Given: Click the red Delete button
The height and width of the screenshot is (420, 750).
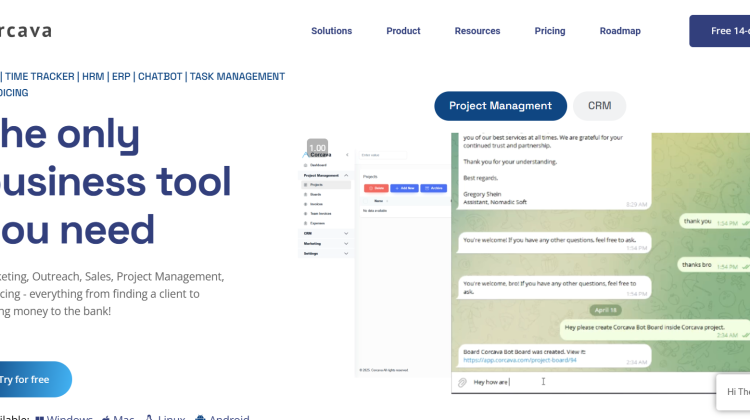Looking at the screenshot, I should pos(376,188).
